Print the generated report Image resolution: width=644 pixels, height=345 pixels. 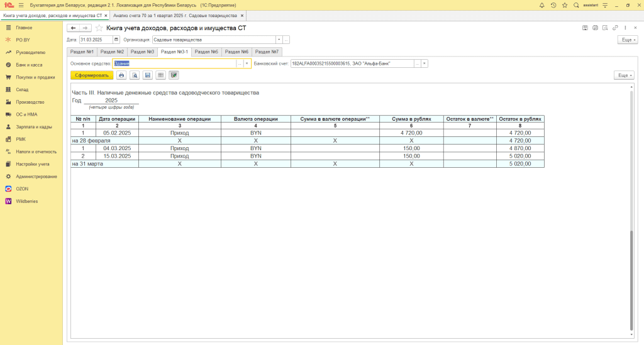click(121, 75)
